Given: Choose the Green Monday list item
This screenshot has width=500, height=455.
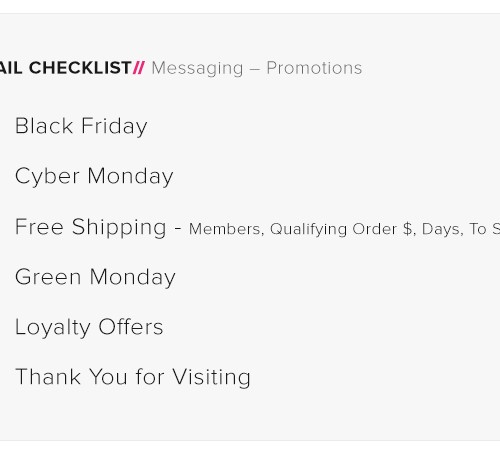Looking at the screenshot, I should (95, 277).
